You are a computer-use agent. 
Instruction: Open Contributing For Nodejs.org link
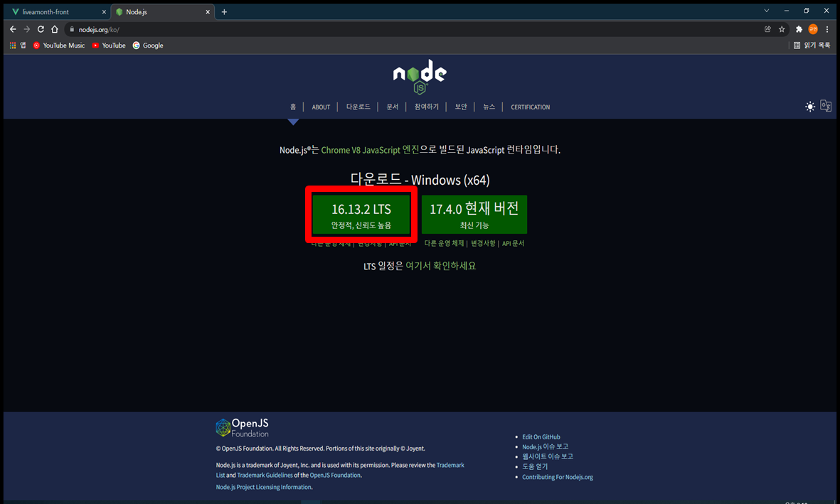pyautogui.click(x=558, y=477)
